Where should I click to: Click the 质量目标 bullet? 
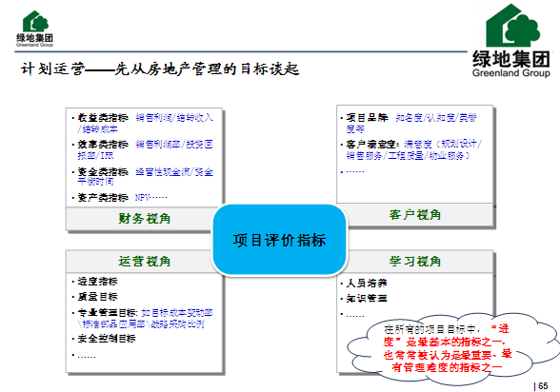click(x=97, y=297)
